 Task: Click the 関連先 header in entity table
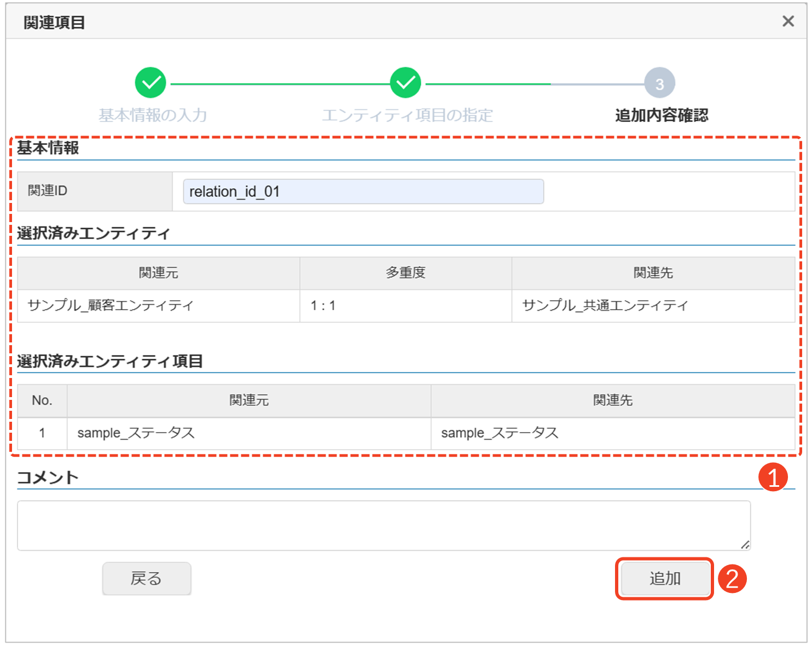[653, 273]
